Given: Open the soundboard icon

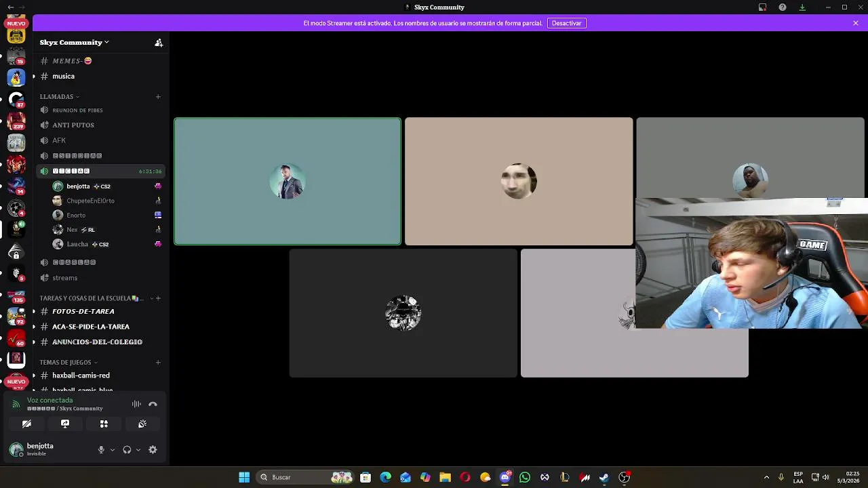Looking at the screenshot, I should tap(142, 424).
